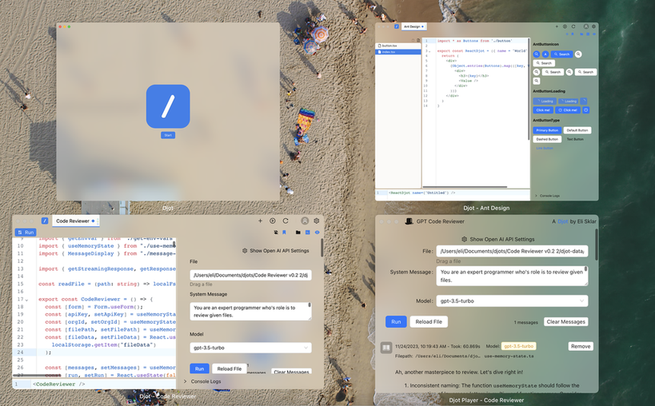Click Run button in Djot Player window
Screen dimensions: 655x406
(396, 322)
